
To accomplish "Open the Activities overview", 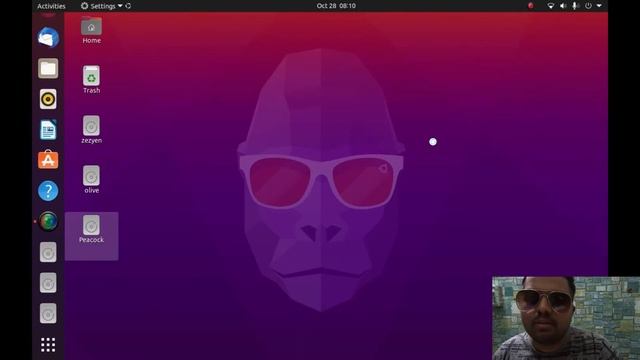I will [x=51, y=6].
